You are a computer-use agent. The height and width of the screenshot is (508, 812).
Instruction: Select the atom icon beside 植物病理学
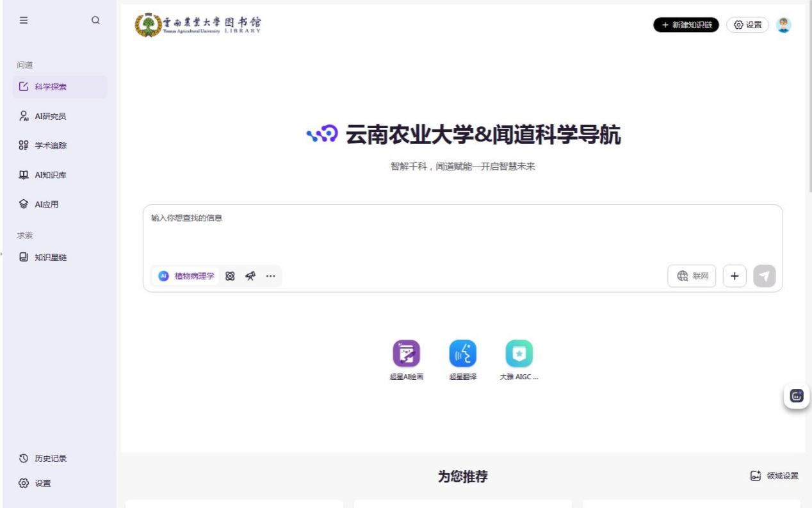(230, 276)
